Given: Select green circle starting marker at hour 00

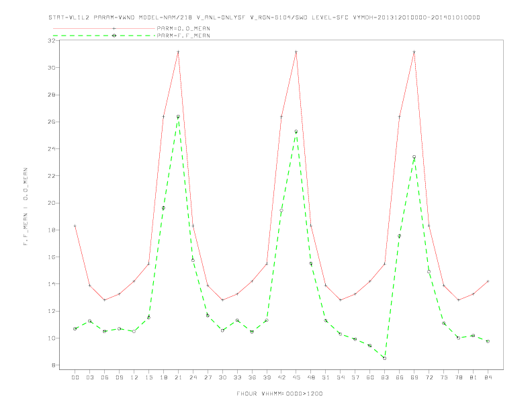Looking at the screenshot, I should (x=75, y=329).
